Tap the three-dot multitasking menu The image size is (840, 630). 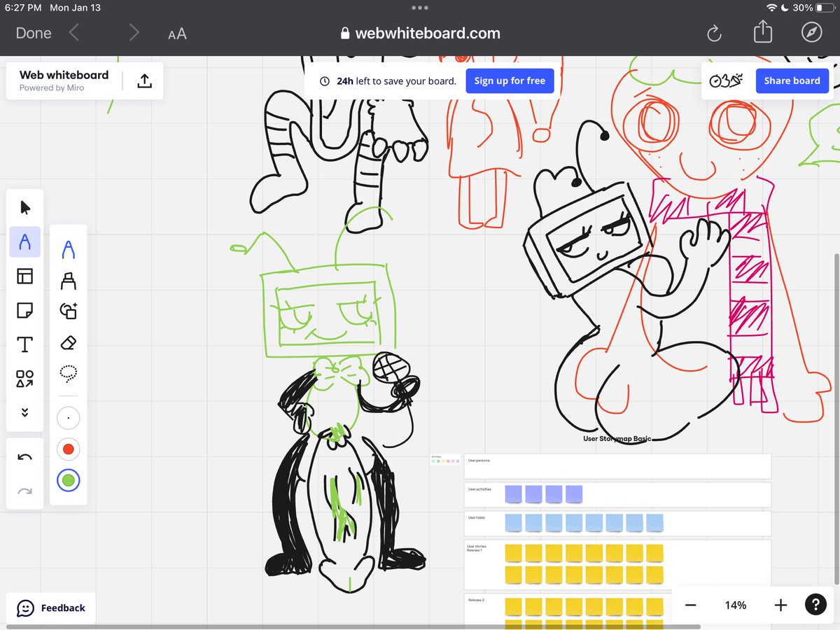point(420,8)
